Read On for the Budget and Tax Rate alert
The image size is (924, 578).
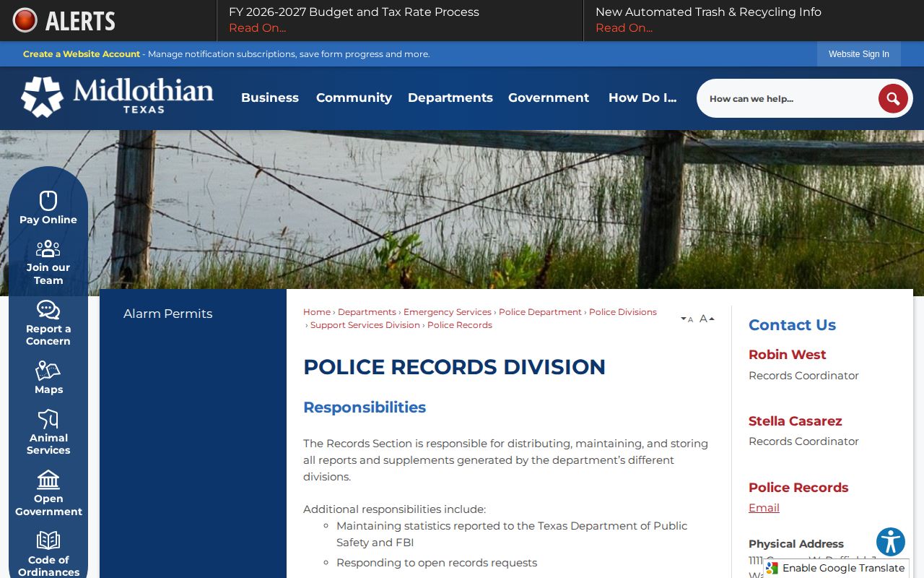coord(257,28)
